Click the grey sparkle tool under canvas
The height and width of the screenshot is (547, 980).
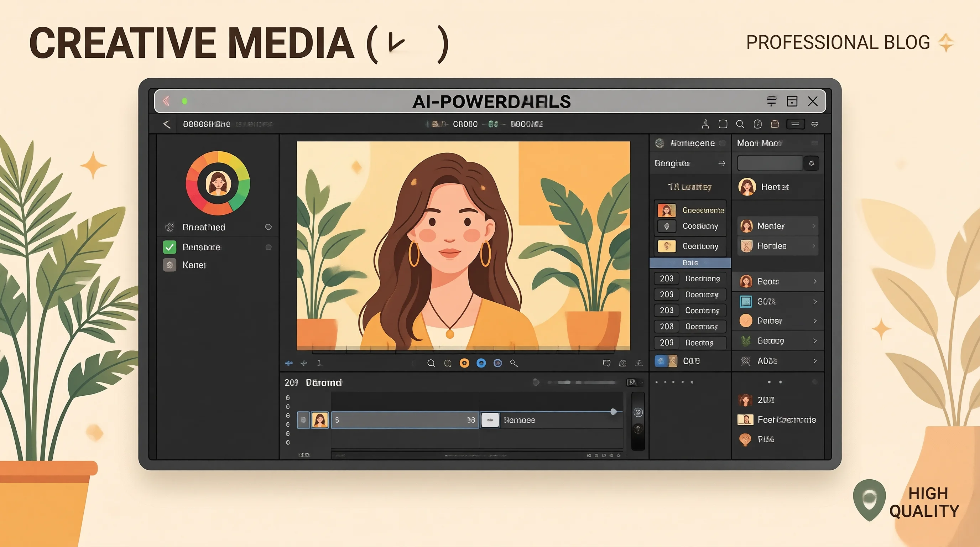[x=304, y=363]
